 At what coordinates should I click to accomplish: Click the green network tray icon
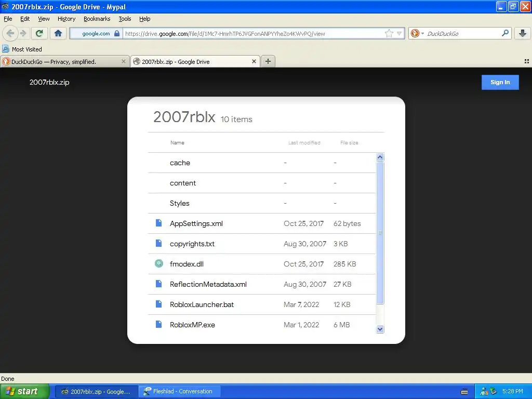(x=494, y=392)
